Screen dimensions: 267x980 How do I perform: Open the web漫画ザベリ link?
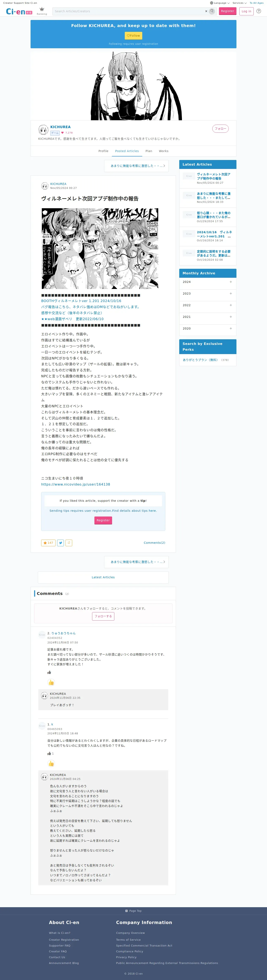coord(72,319)
